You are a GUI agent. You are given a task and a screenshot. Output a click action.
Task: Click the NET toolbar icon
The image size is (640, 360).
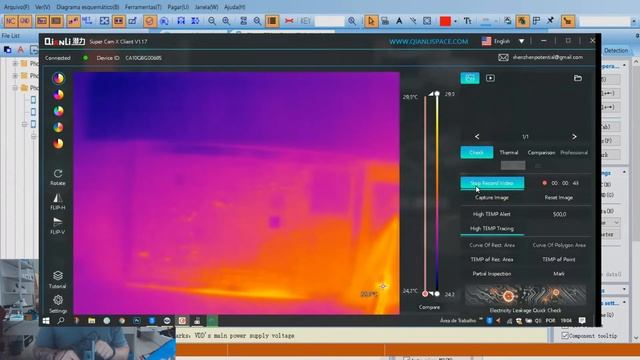point(87,21)
